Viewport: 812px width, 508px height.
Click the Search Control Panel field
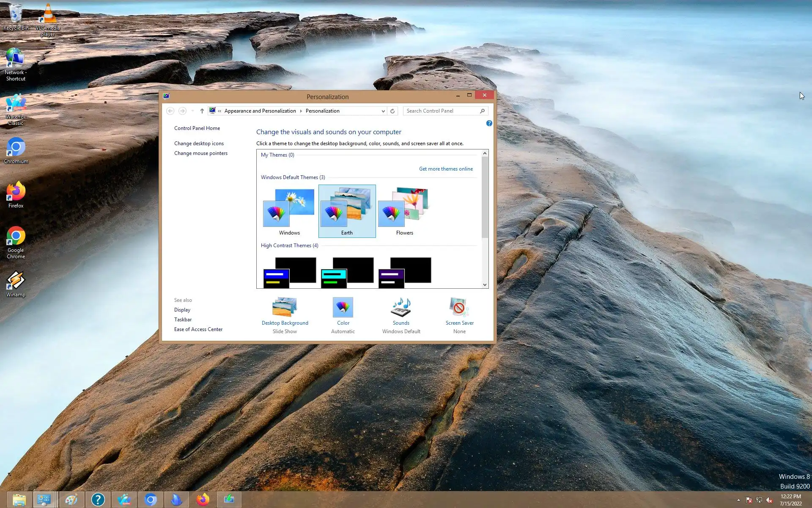(x=442, y=111)
